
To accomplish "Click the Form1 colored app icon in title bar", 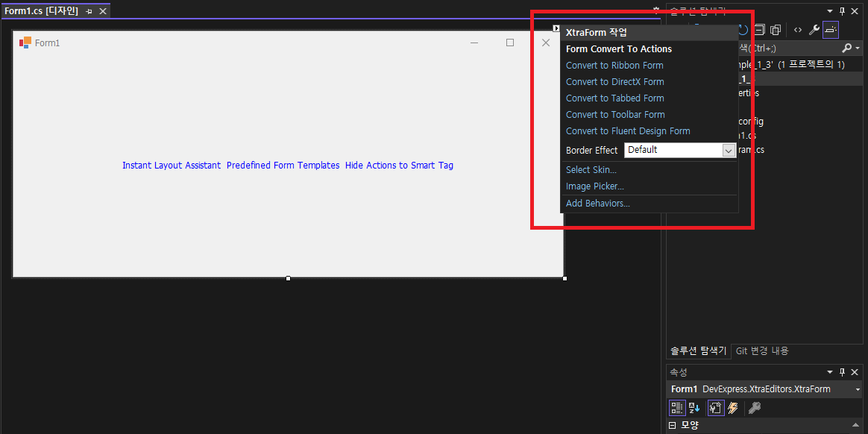I will click(x=25, y=42).
